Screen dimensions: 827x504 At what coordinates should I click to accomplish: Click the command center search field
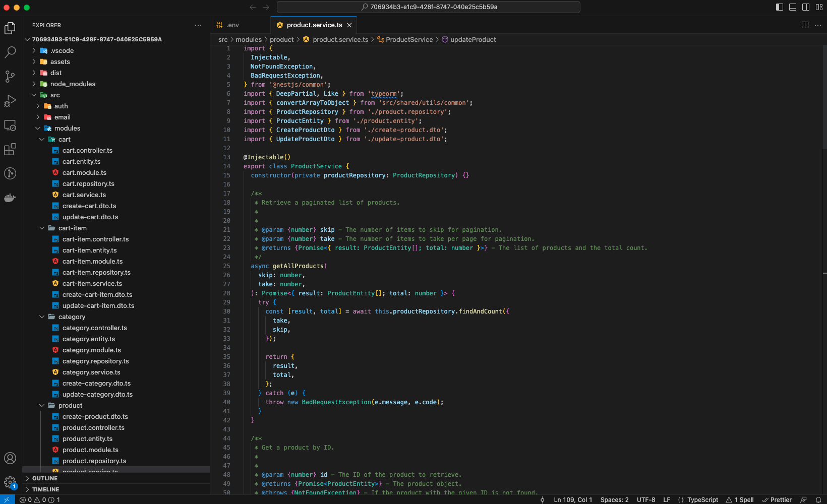pos(429,7)
